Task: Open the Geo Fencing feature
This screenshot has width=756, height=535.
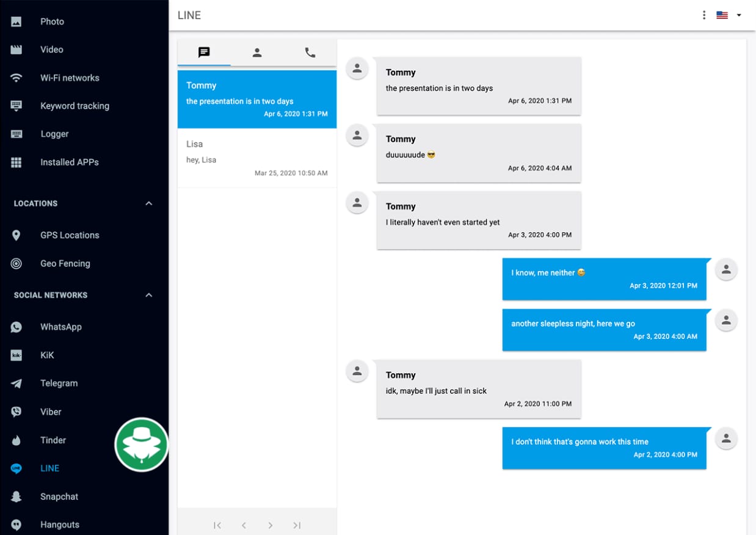Action: (x=16, y=263)
